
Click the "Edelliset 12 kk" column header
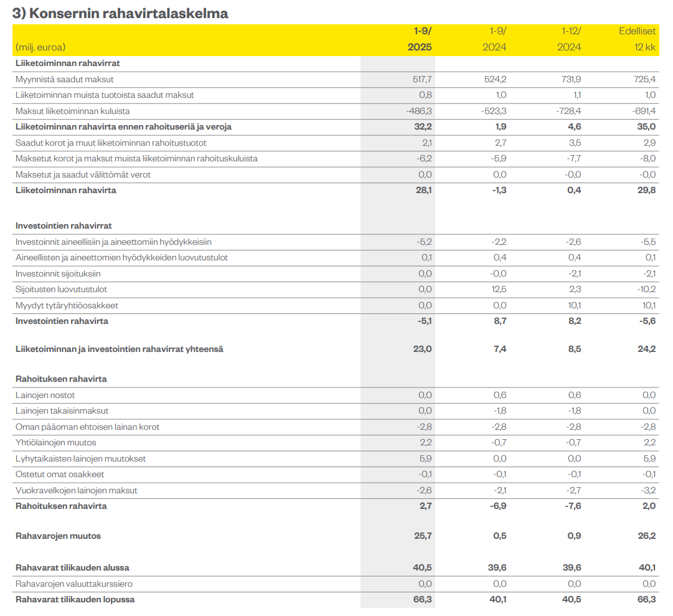click(637, 39)
